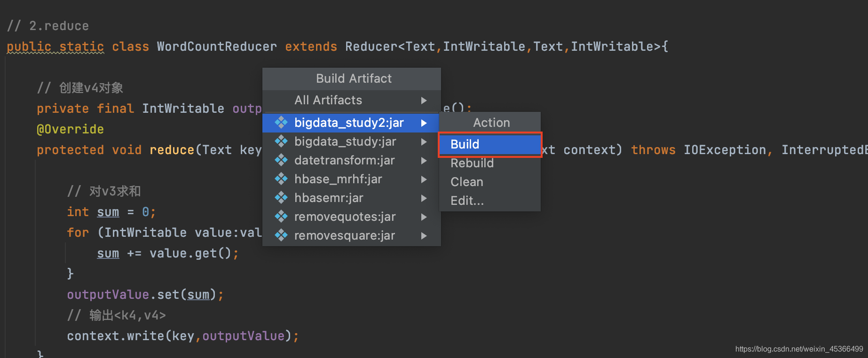Click the datetransform:jar artifact icon
Screen dimensions: 868x358
[x=281, y=160]
